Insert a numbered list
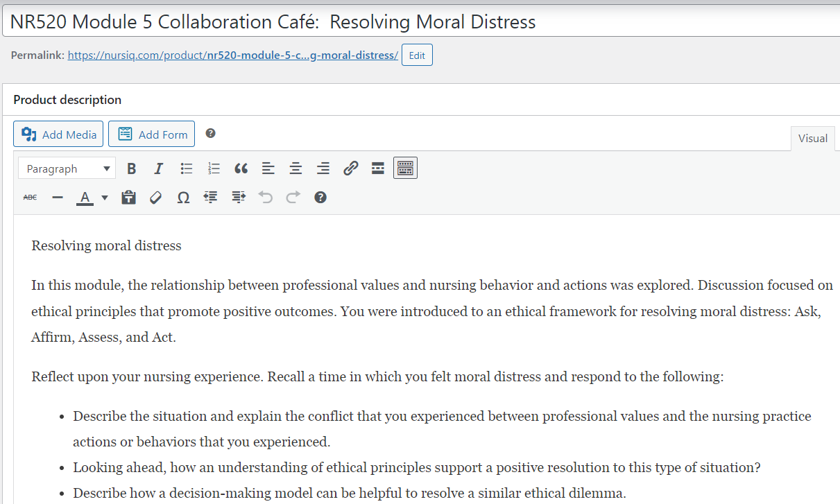Viewport: 840px width, 504px height. (x=214, y=168)
